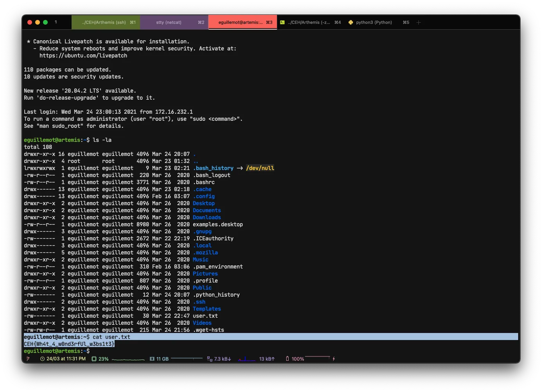The image size is (542, 392).
Task: Click the terminal icon on the fourth tab
Action: [x=282, y=23]
